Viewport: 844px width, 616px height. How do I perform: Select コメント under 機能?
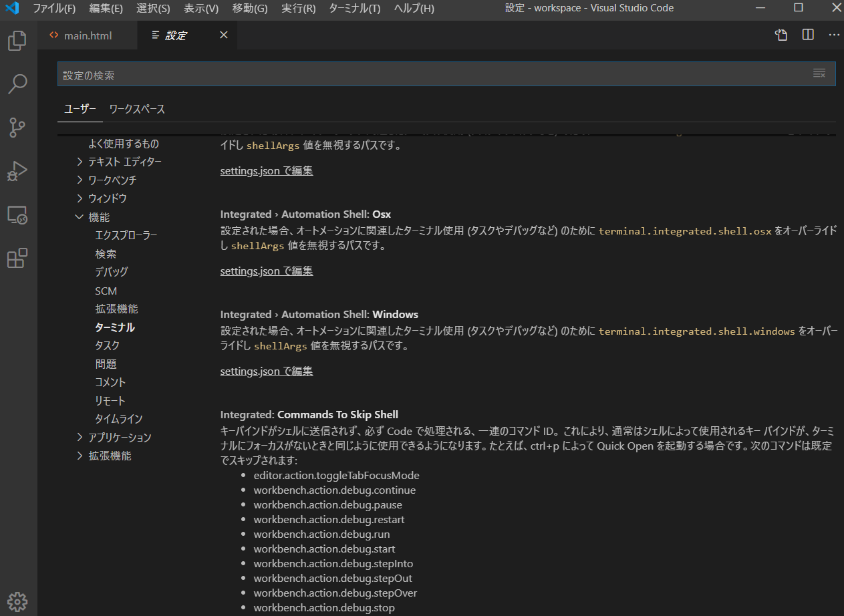pyautogui.click(x=110, y=382)
